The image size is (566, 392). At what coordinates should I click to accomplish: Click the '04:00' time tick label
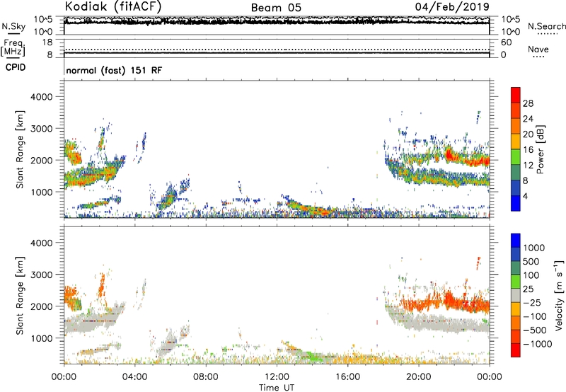click(134, 377)
